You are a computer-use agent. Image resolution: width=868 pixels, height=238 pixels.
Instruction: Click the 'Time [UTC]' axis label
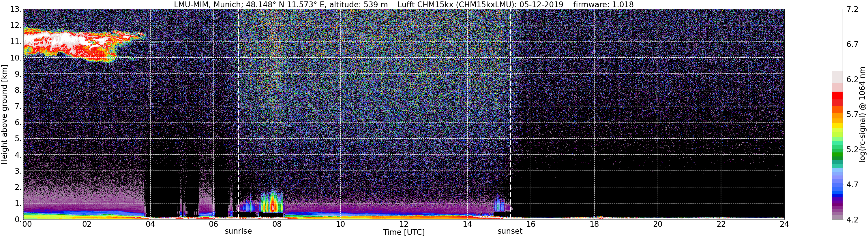[404, 232]
